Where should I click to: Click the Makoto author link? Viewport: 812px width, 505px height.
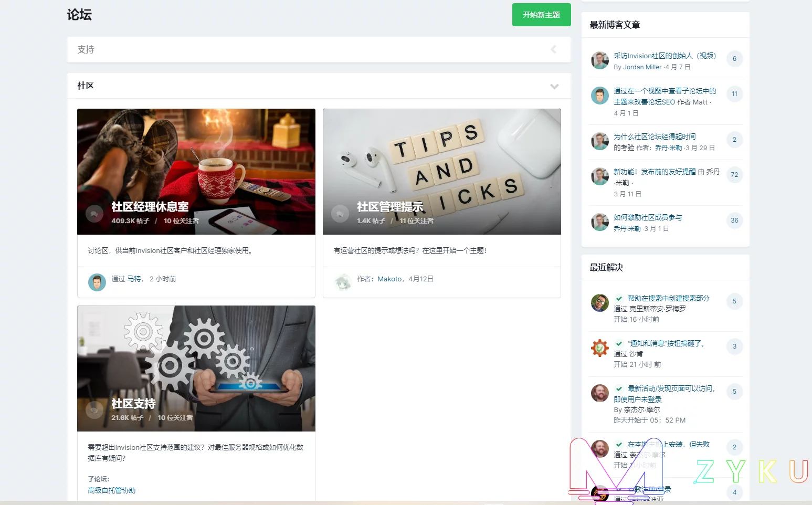tap(389, 279)
